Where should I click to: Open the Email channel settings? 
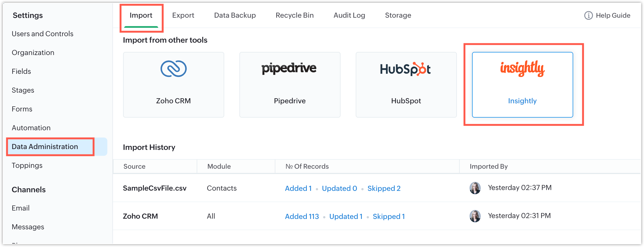click(21, 208)
